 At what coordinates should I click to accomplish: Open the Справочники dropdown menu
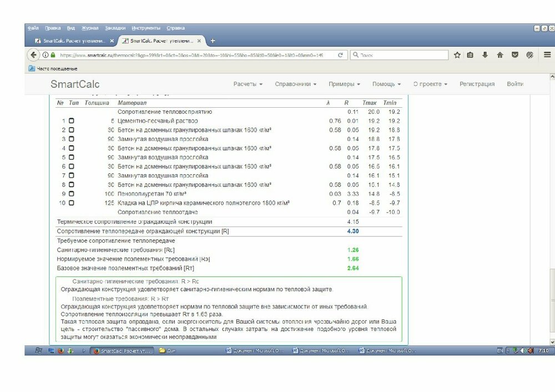[293, 83]
